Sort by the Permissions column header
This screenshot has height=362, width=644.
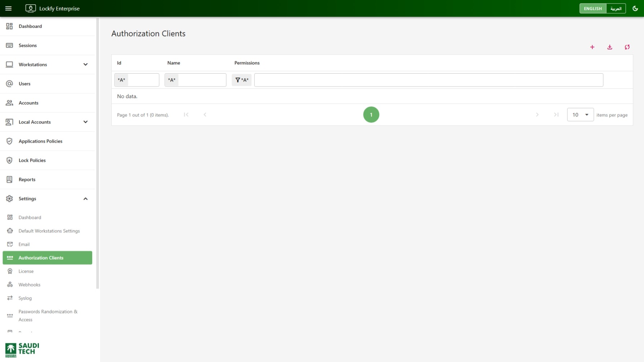247,63
